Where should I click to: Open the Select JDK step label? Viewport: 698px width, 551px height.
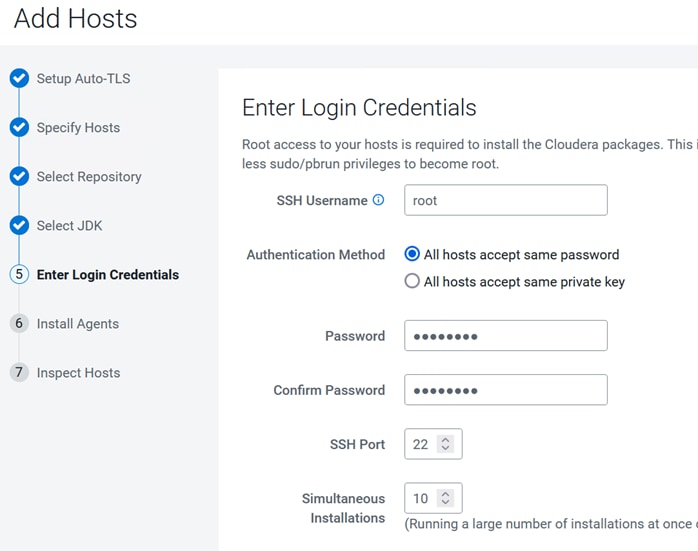point(69,226)
